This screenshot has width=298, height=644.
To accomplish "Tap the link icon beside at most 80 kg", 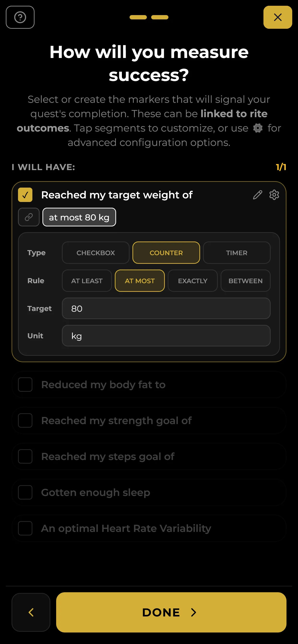I will [x=29, y=217].
